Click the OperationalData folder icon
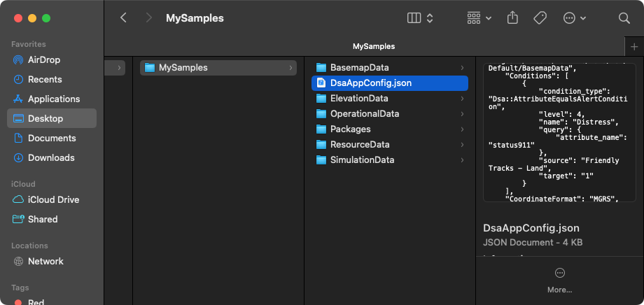This screenshot has height=305, width=644. 321,114
